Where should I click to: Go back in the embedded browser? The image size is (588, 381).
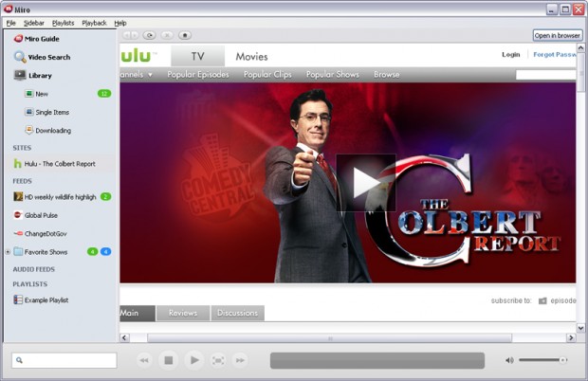[126, 35]
